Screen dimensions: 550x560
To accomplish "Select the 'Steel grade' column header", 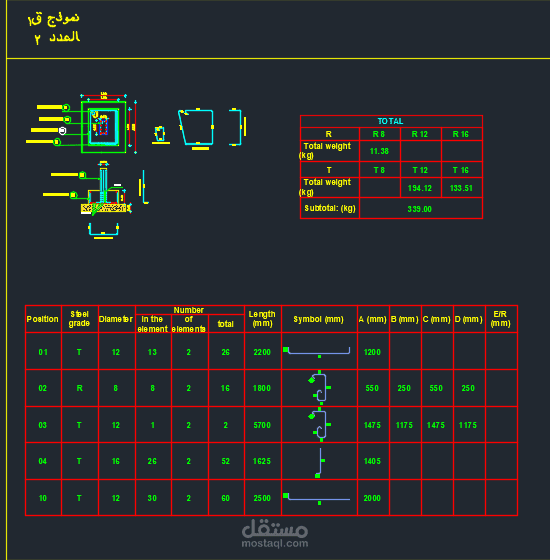I will point(79,319).
